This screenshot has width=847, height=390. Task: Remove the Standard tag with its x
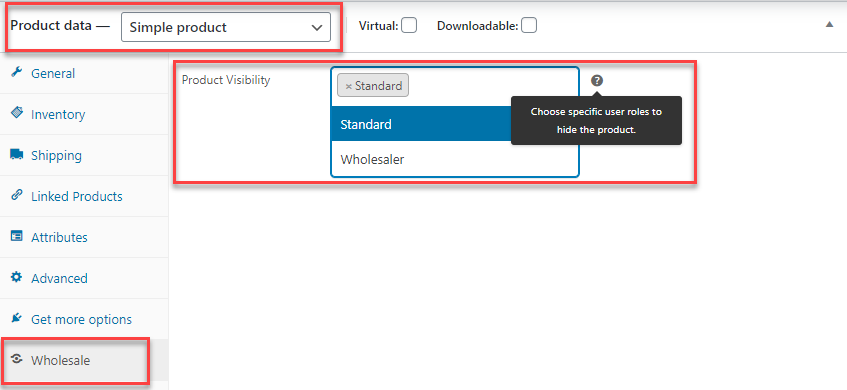[348, 86]
